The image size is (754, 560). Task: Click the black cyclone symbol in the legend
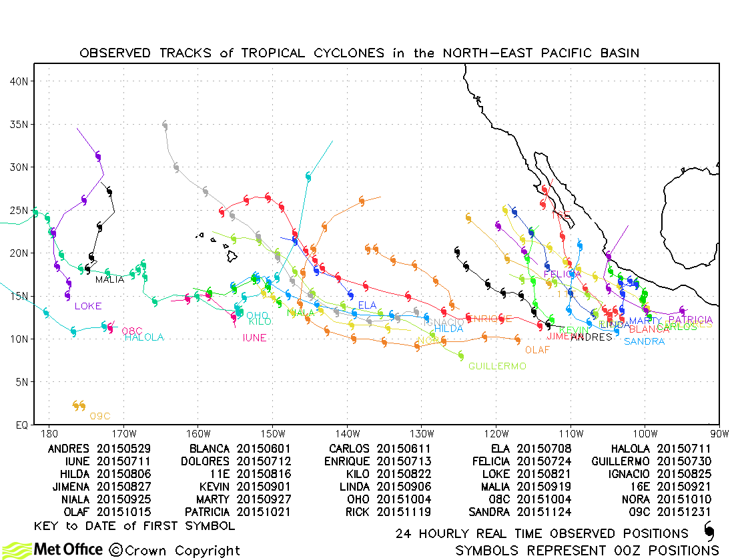pos(709,531)
